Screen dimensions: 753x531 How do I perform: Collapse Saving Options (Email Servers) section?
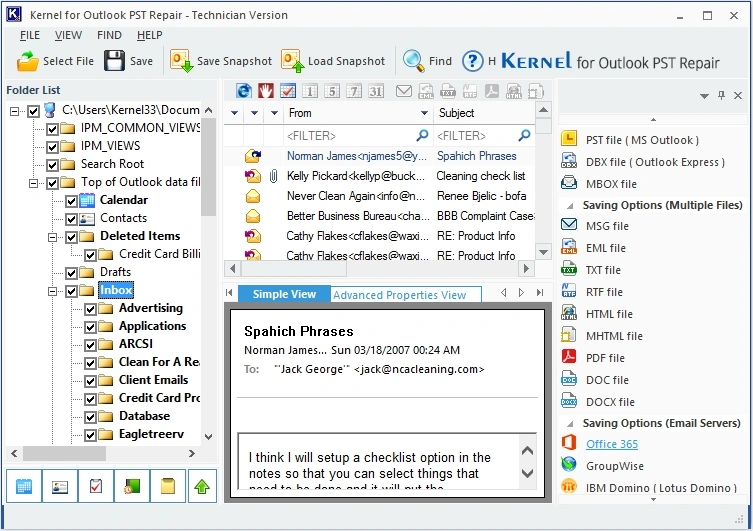coord(570,424)
